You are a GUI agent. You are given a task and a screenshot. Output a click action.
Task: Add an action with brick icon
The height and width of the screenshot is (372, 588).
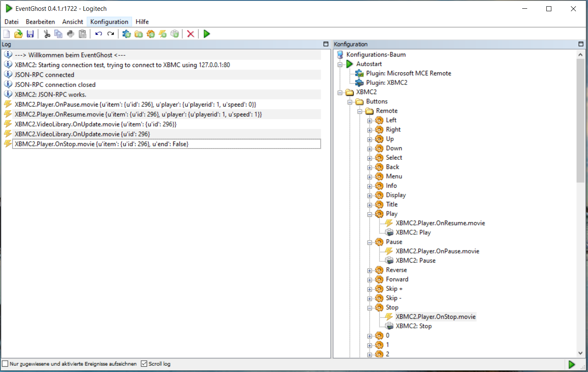pos(175,34)
